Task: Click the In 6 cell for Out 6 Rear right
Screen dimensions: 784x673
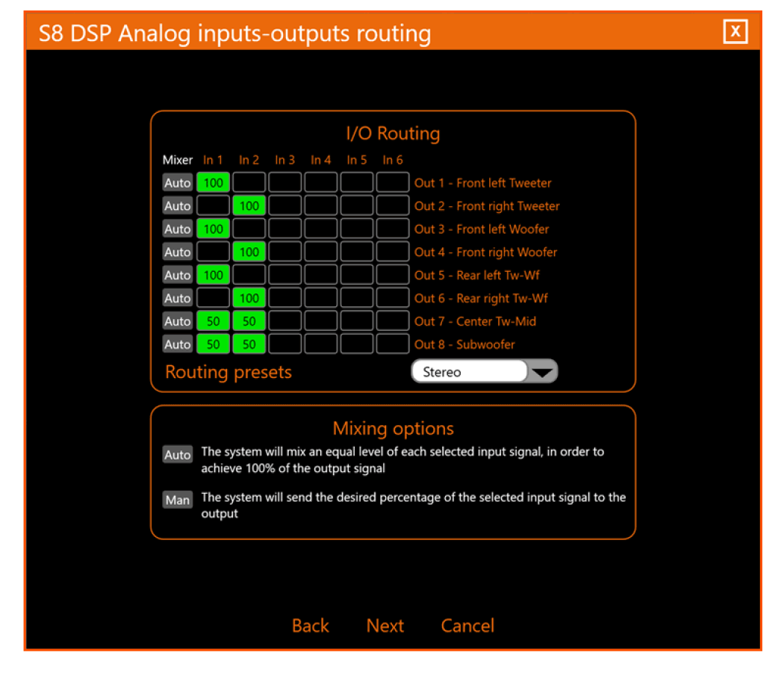Action: [x=392, y=298]
